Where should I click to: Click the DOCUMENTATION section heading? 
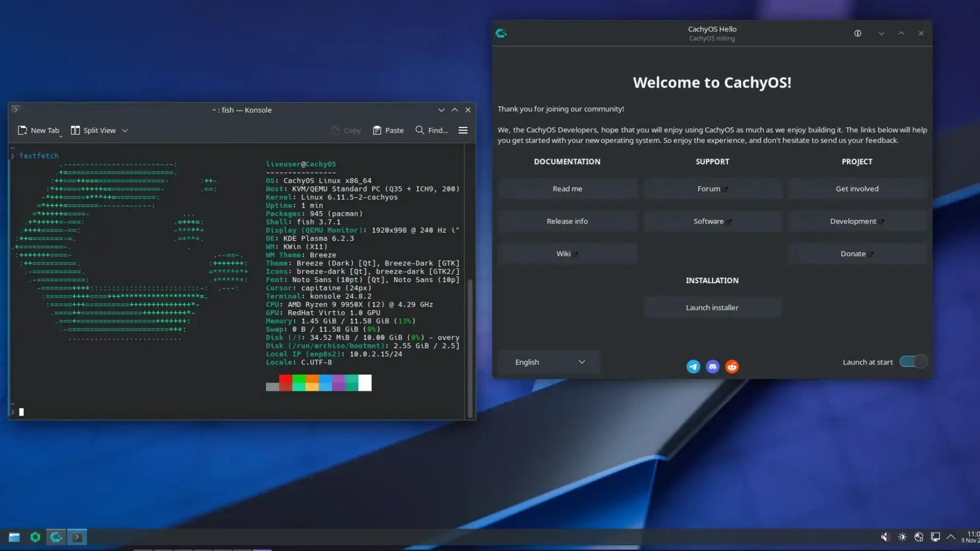point(567,162)
